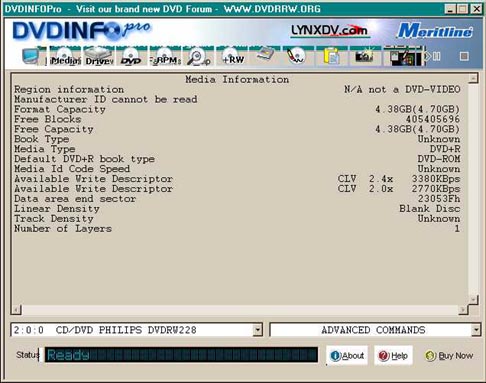Click the disc with pen icon
Viewport: 486px width, 383px height.
[296, 56]
